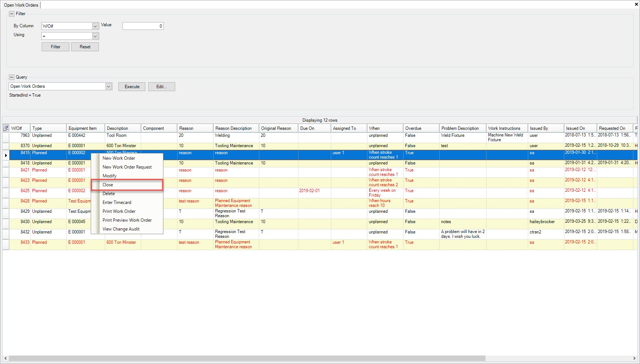This screenshot has height=364, width=640.
Task: Sort by Overdue column header
Action: point(421,128)
